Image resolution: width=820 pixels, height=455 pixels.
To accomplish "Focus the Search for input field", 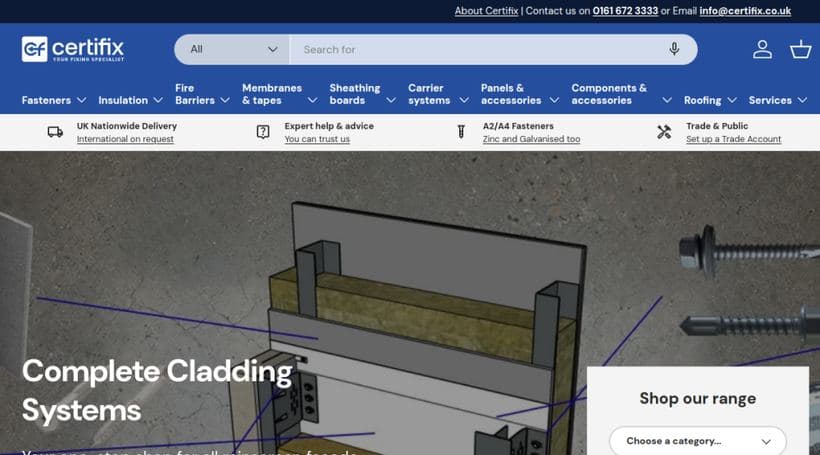I will (479, 49).
